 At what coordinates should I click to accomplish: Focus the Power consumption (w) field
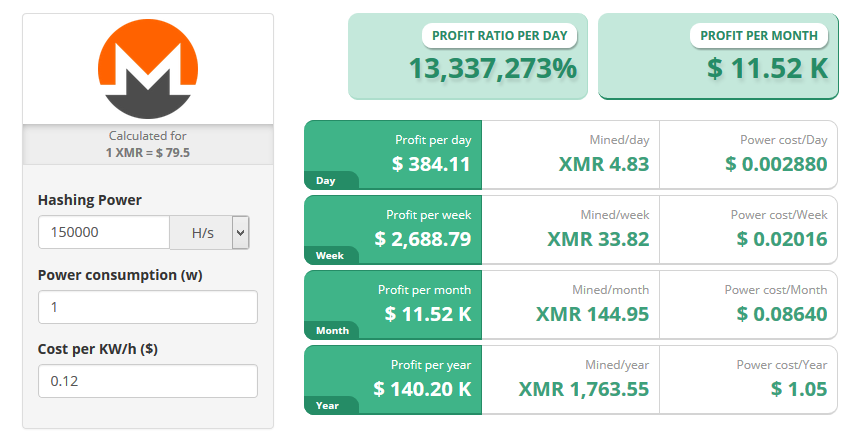click(147, 307)
